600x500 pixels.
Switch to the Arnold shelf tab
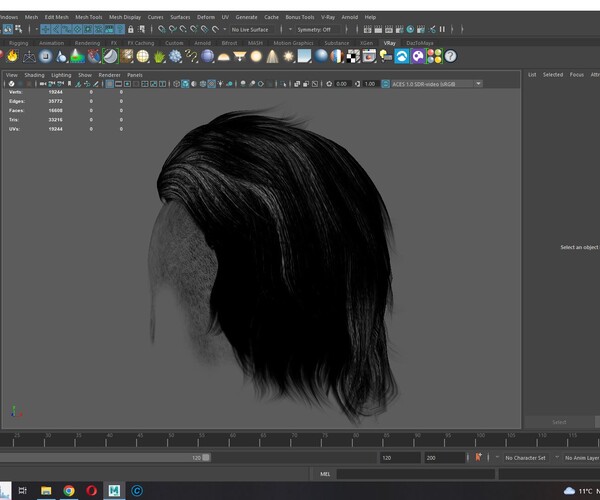point(202,43)
